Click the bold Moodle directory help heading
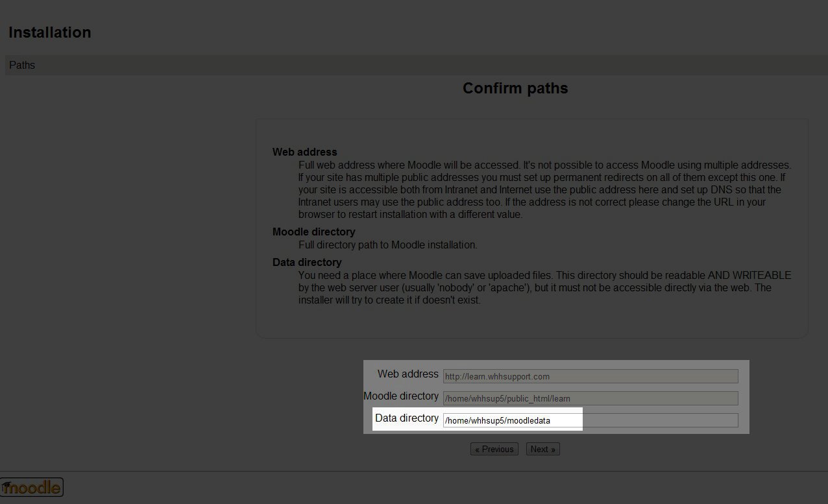 tap(313, 232)
